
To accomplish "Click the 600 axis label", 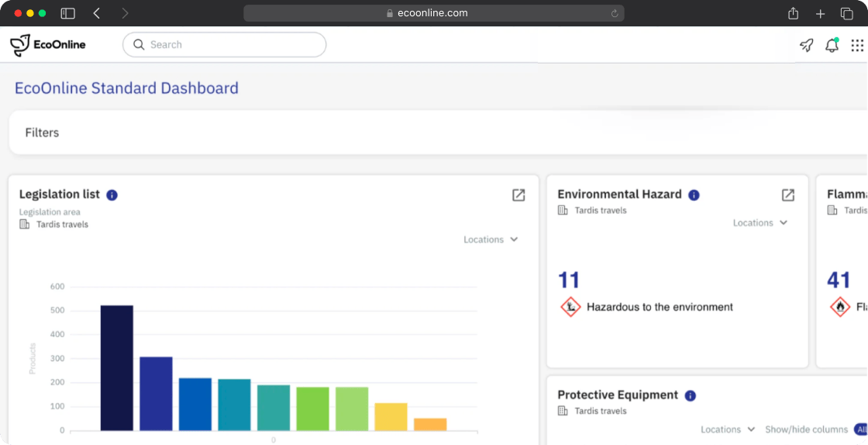I will (x=57, y=287).
